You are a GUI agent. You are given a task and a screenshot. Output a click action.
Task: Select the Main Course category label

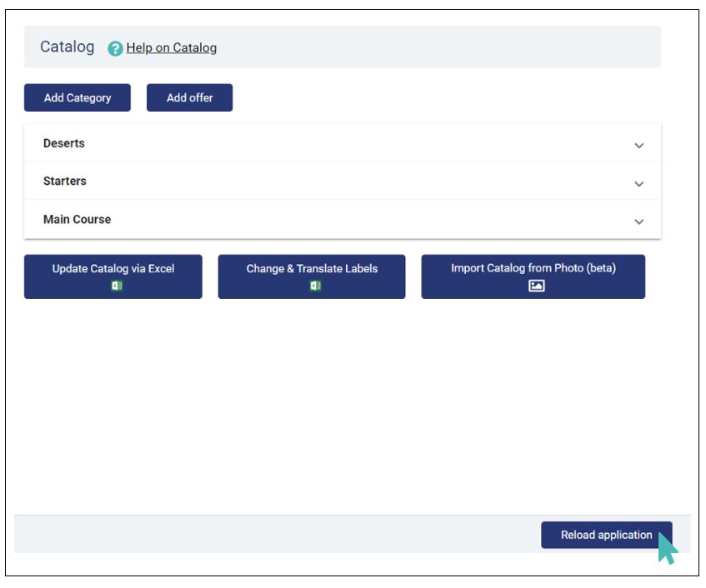pos(77,219)
